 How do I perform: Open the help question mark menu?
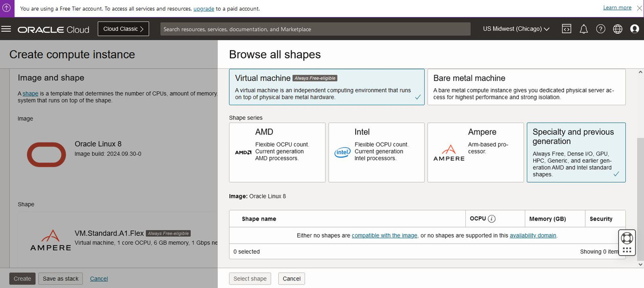point(601,29)
